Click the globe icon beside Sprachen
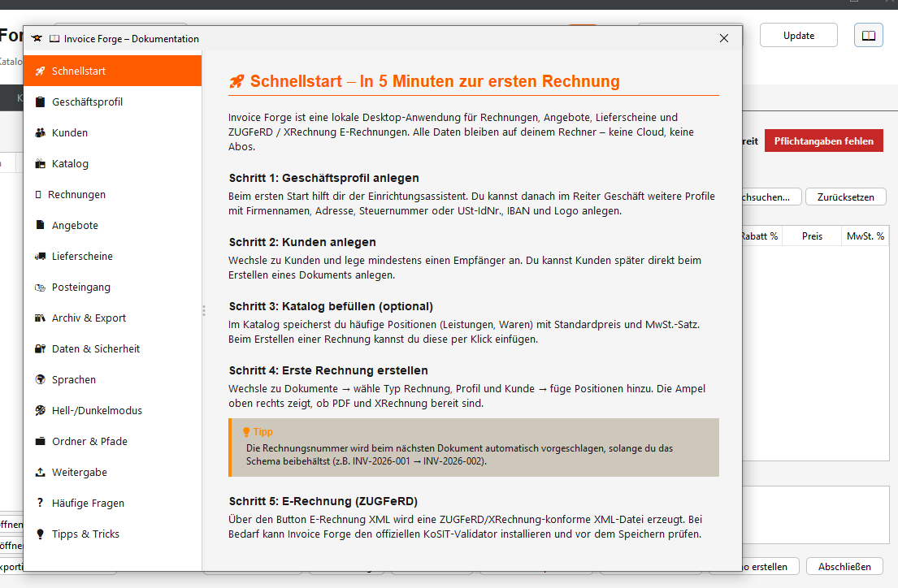 click(40, 379)
